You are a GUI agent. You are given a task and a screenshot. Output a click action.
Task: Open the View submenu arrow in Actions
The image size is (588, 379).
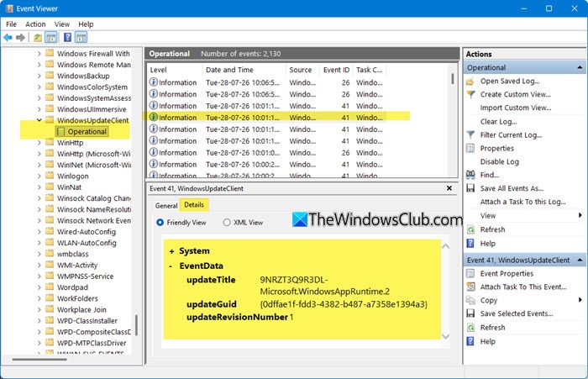tap(580, 215)
